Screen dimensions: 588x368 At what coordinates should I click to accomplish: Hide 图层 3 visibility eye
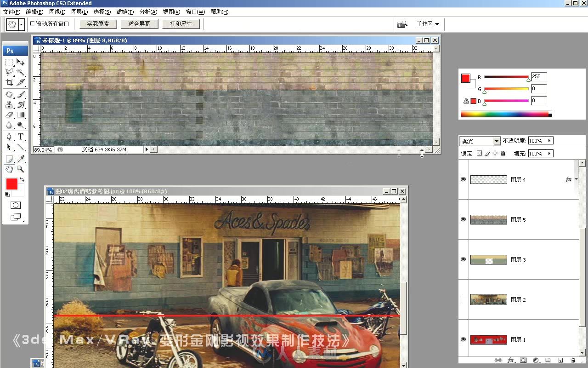click(x=463, y=259)
